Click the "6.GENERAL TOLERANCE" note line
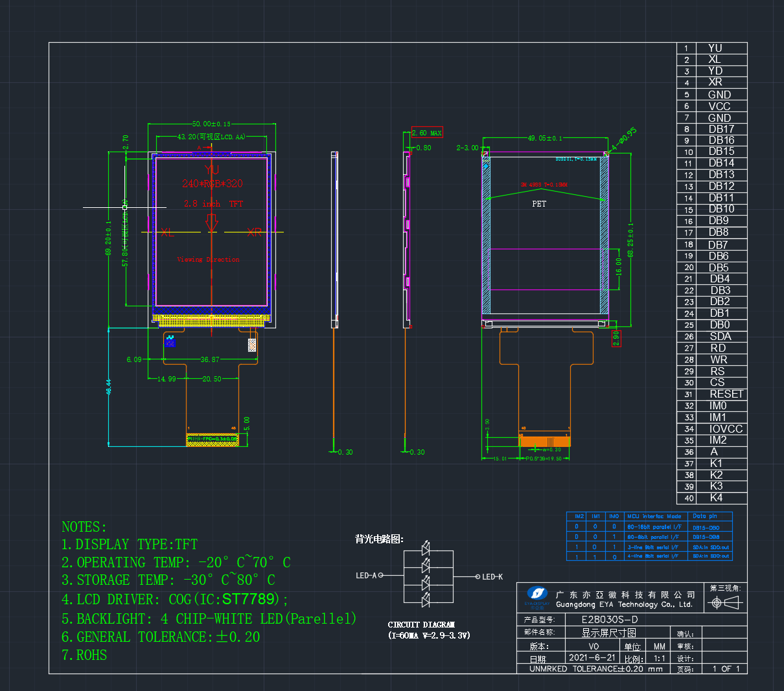Screen dimensions: 784x691 [161, 637]
